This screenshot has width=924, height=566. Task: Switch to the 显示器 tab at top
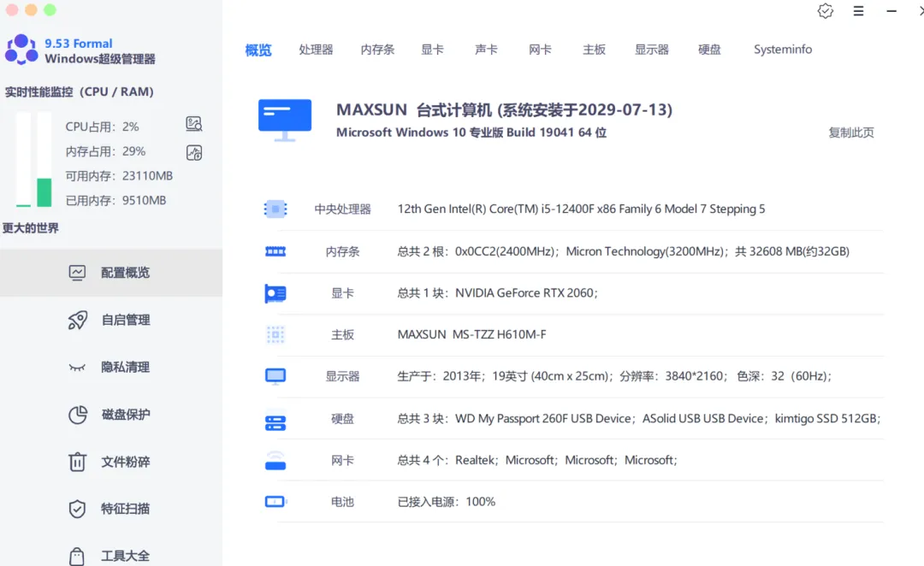pos(652,50)
